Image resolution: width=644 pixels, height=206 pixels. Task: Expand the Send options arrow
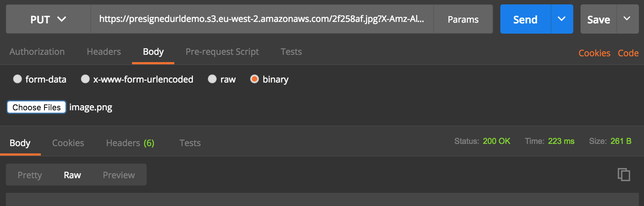562,19
